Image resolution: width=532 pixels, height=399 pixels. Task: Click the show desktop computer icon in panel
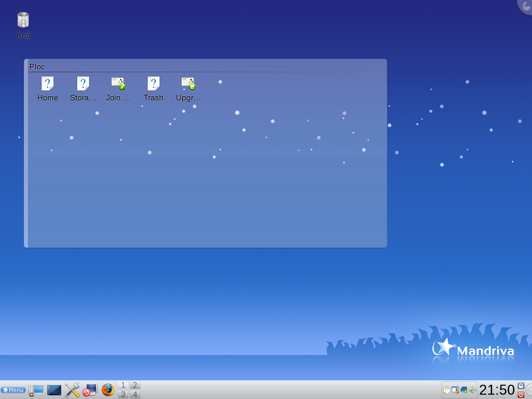pos(36,390)
